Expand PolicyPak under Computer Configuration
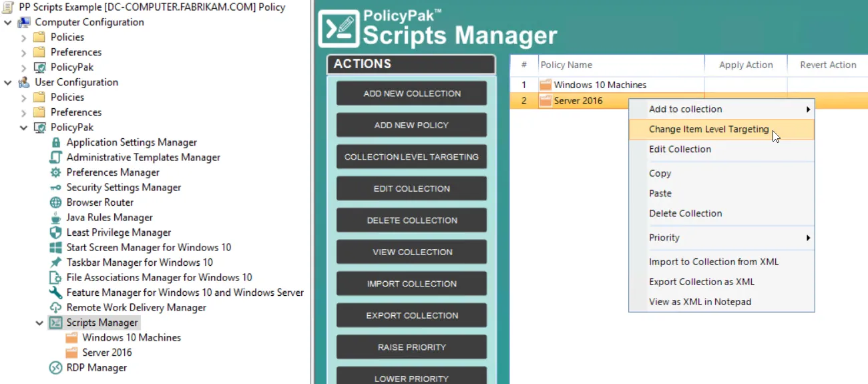Viewport: 868px width, 384px height. click(24, 67)
